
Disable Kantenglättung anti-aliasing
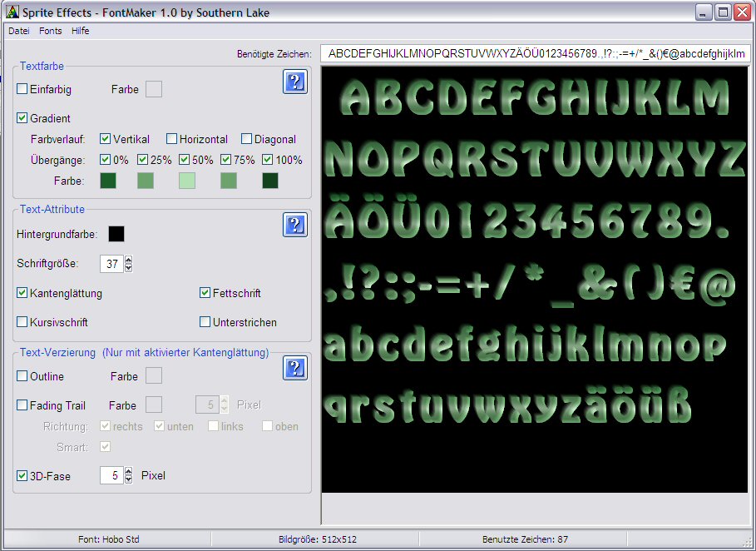(22, 293)
